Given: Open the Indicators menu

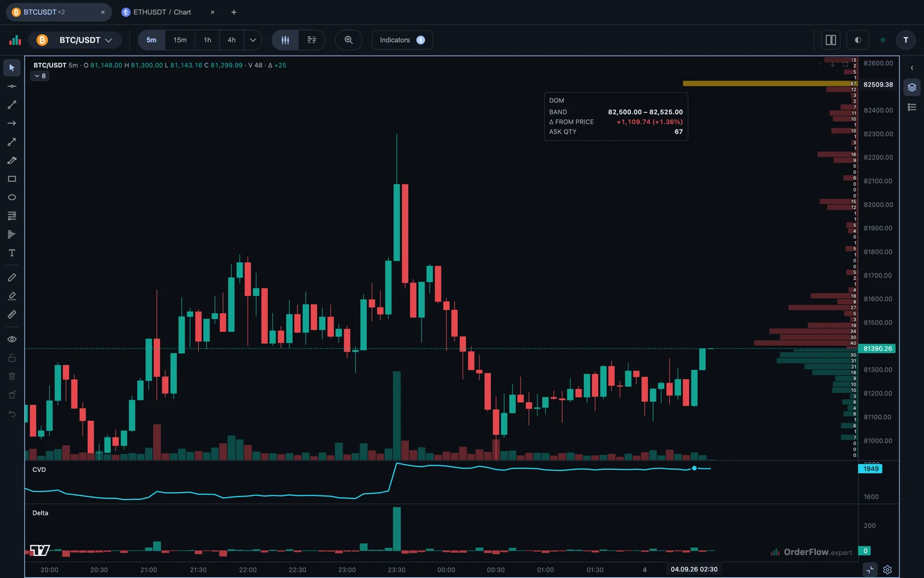Looking at the screenshot, I should click(x=403, y=40).
